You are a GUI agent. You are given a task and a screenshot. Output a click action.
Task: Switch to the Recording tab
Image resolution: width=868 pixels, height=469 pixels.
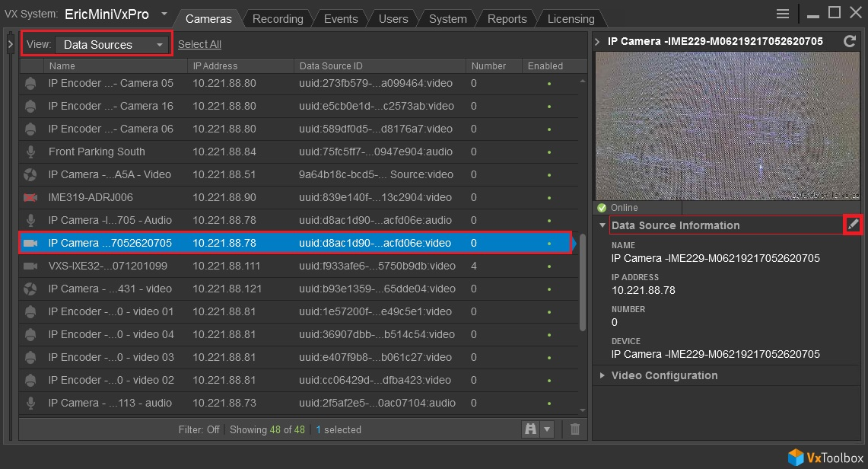click(x=278, y=18)
